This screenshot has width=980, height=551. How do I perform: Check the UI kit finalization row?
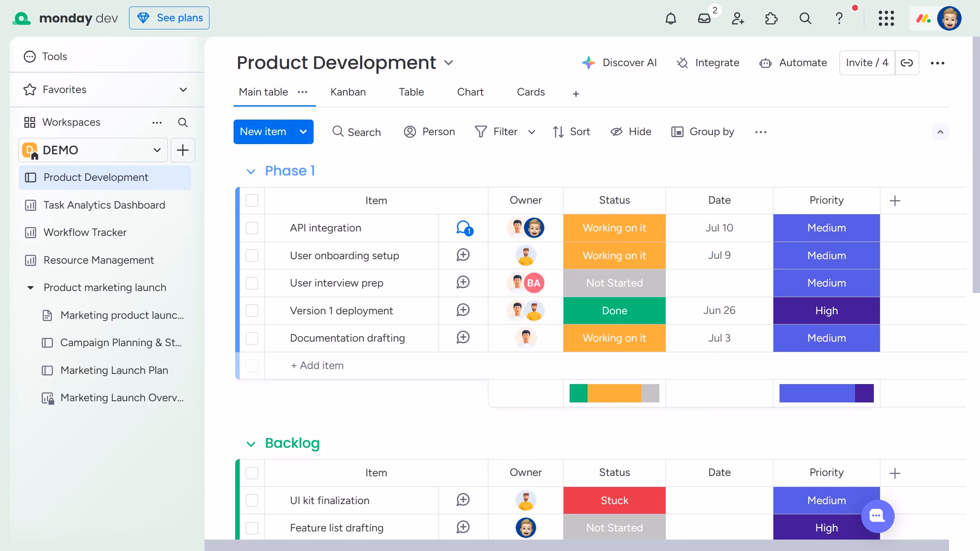click(x=252, y=500)
